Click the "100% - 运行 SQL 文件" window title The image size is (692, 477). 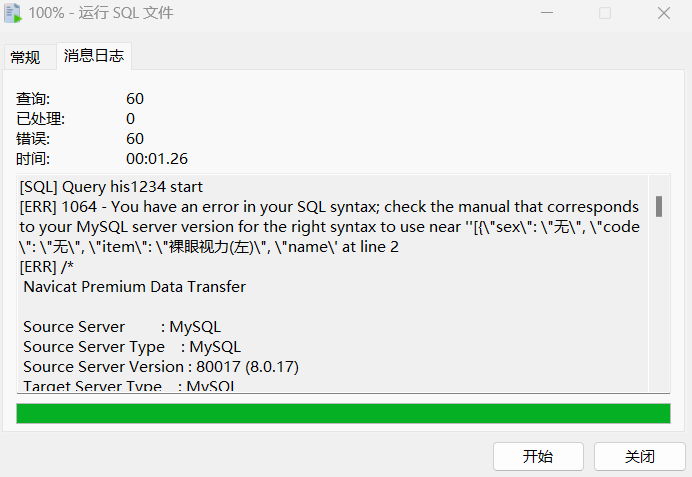(x=101, y=14)
